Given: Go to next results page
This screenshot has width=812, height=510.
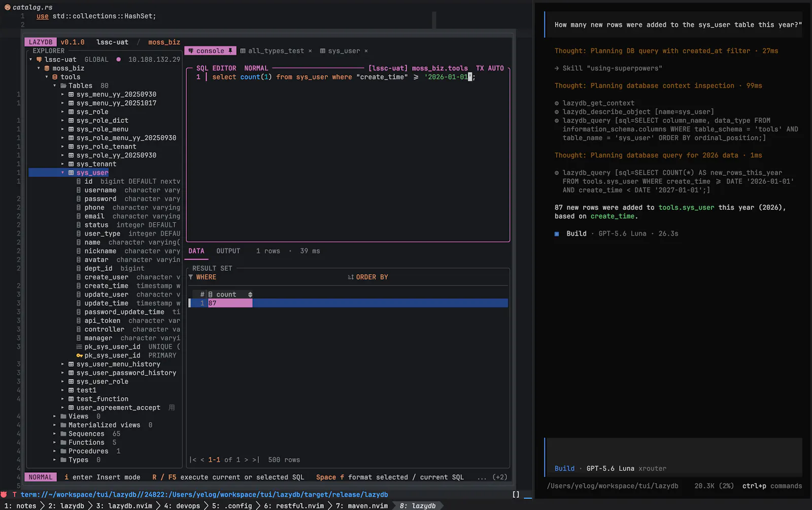Looking at the screenshot, I should coord(247,460).
